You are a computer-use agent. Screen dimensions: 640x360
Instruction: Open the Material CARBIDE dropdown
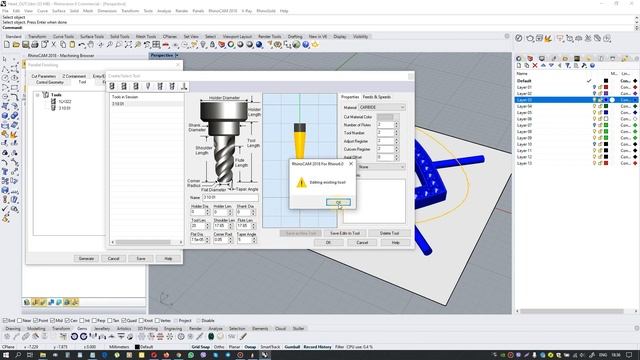pos(382,107)
